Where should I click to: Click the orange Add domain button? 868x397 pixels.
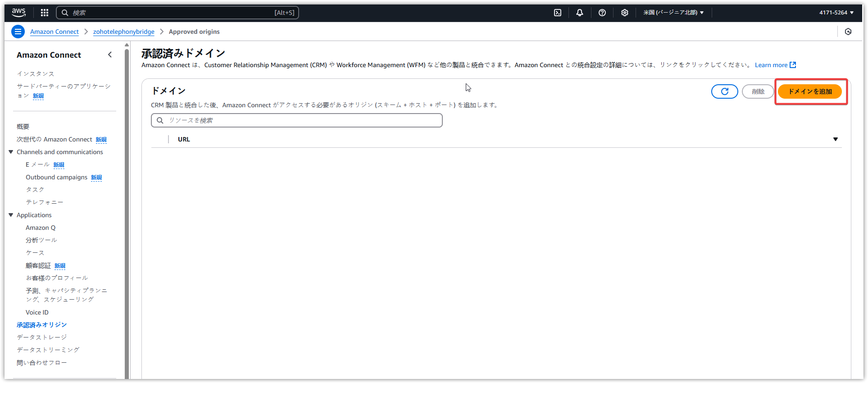pos(810,91)
